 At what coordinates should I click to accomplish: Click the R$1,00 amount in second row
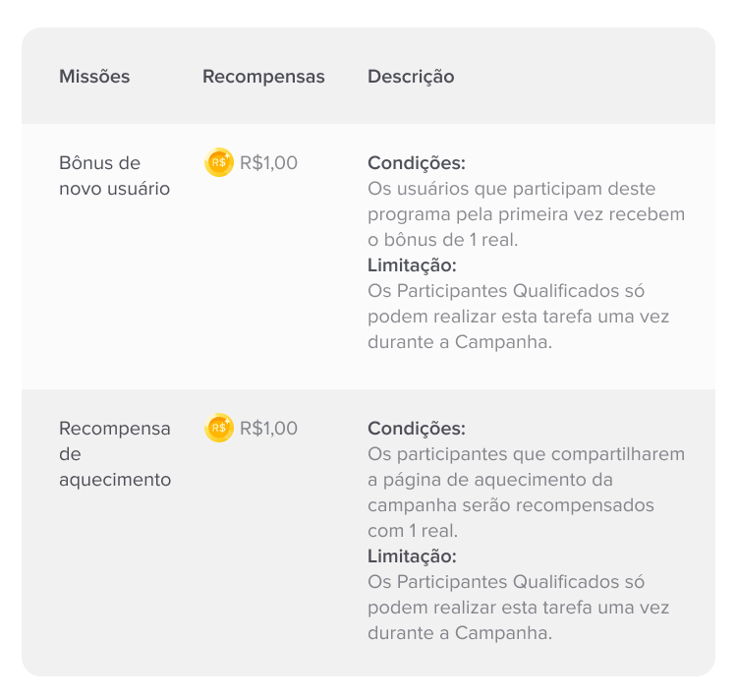(x=268, y=428)
